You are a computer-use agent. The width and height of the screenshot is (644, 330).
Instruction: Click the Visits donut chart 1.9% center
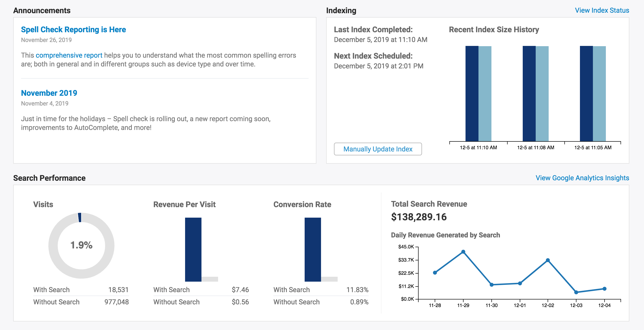point(81,245)
